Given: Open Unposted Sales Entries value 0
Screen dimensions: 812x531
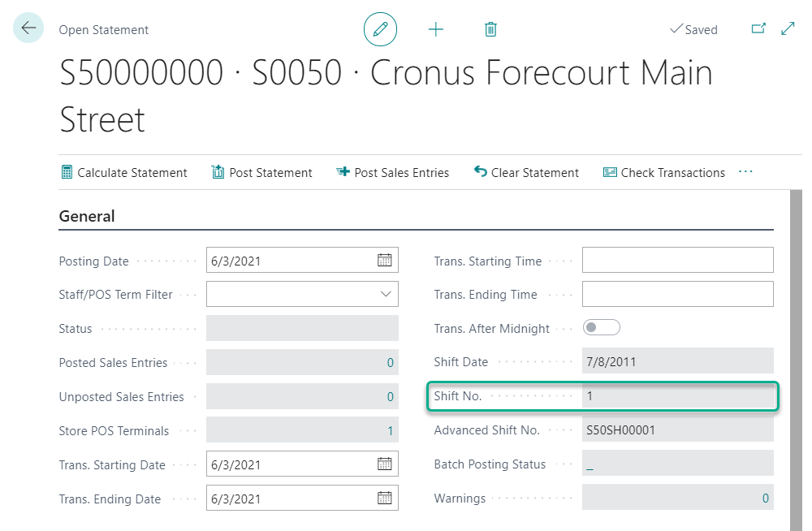Looking at the screenshot, I should pos(390,397).
